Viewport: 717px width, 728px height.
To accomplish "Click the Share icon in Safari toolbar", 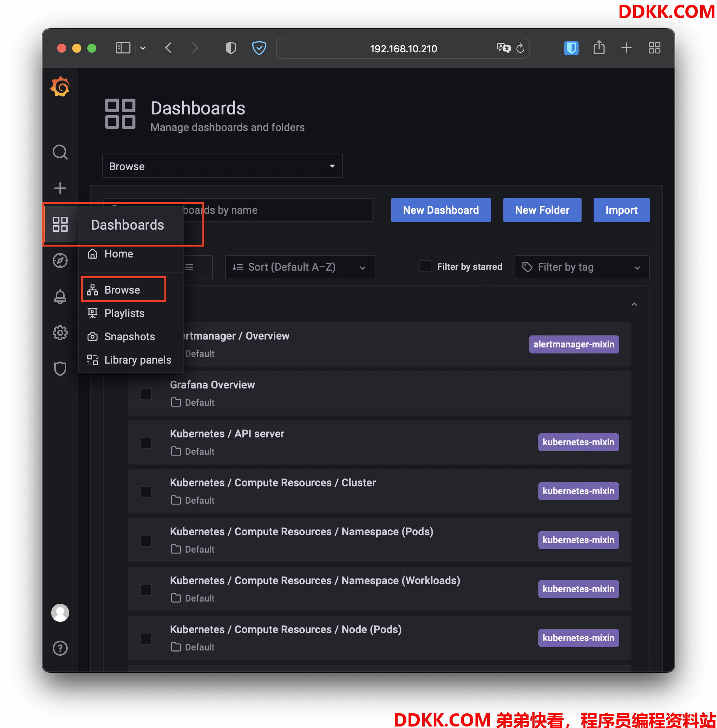I will pyautogui.click(x=599, y=47).
